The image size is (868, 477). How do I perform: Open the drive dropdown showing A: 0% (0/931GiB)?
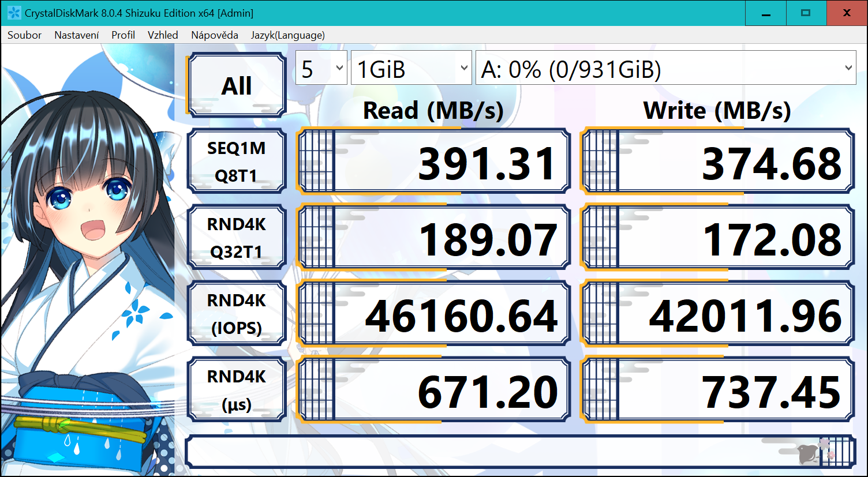click(666, 68)
